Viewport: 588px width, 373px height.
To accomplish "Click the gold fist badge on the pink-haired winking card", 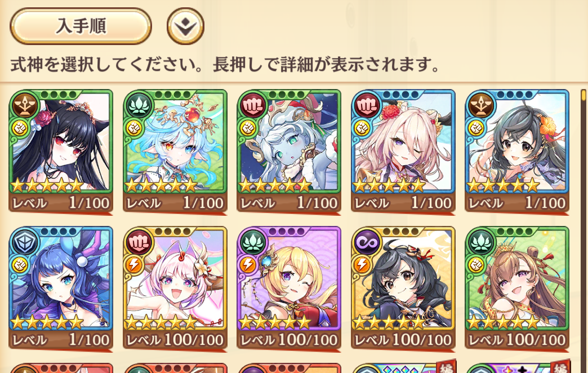I will pos(362,128).
